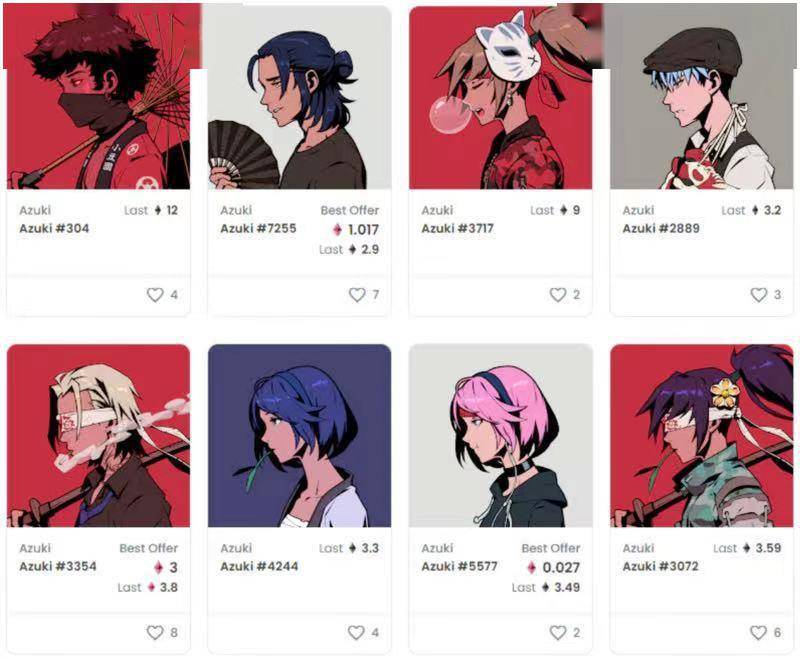Click the Azuki #2889 title link
Screen dimensions: 800x660
pyautogui.click(x=661, y=228)
